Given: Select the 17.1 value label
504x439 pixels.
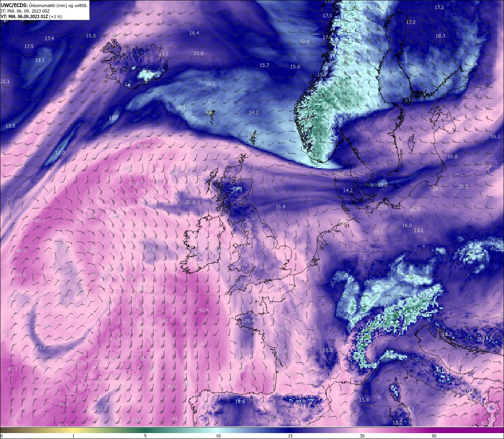Looking at the screenshot, I should click(x=327, y=16).
